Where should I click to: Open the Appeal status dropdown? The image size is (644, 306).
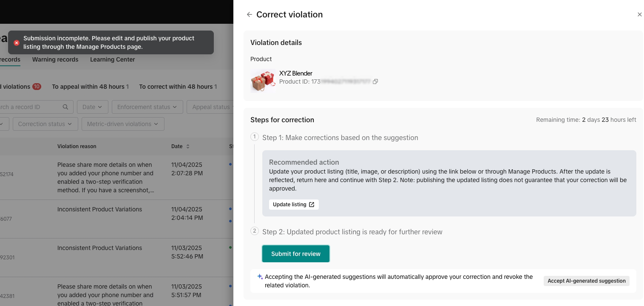pyautogui.click(x=210, y=107)
